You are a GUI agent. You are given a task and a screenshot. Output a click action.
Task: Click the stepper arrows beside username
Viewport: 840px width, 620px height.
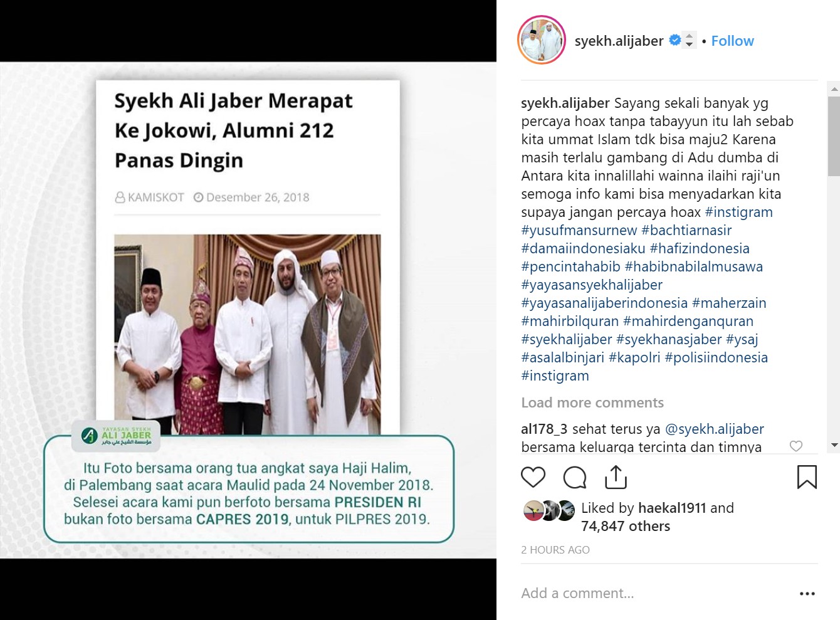pos(689,40)
